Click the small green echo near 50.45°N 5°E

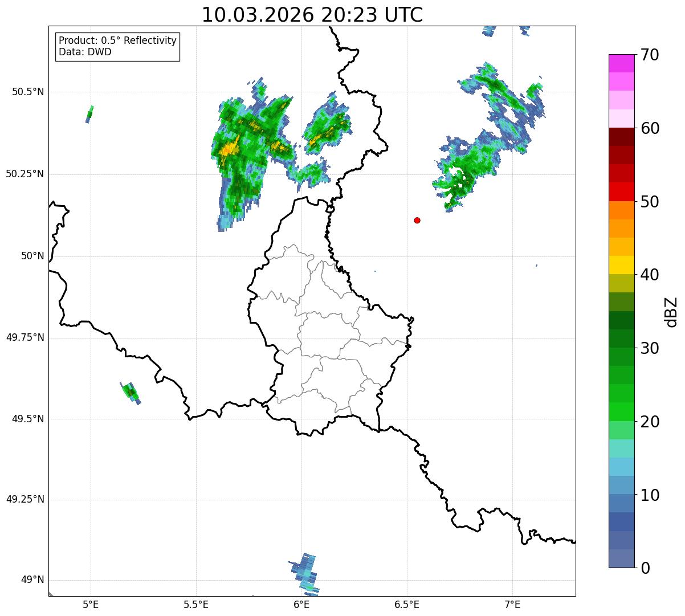(x=89, y=113)
